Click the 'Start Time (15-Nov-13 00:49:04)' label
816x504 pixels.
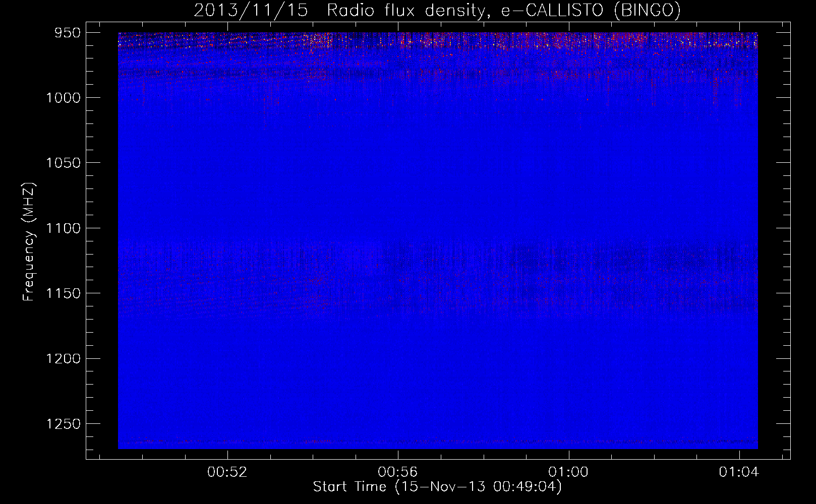click(437, 487)
